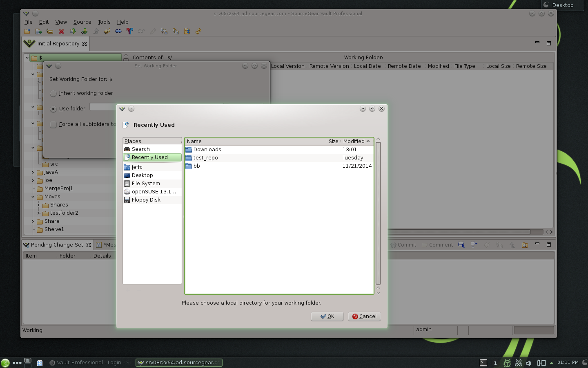Click the Show History magnifier toolbar icon

164,31
